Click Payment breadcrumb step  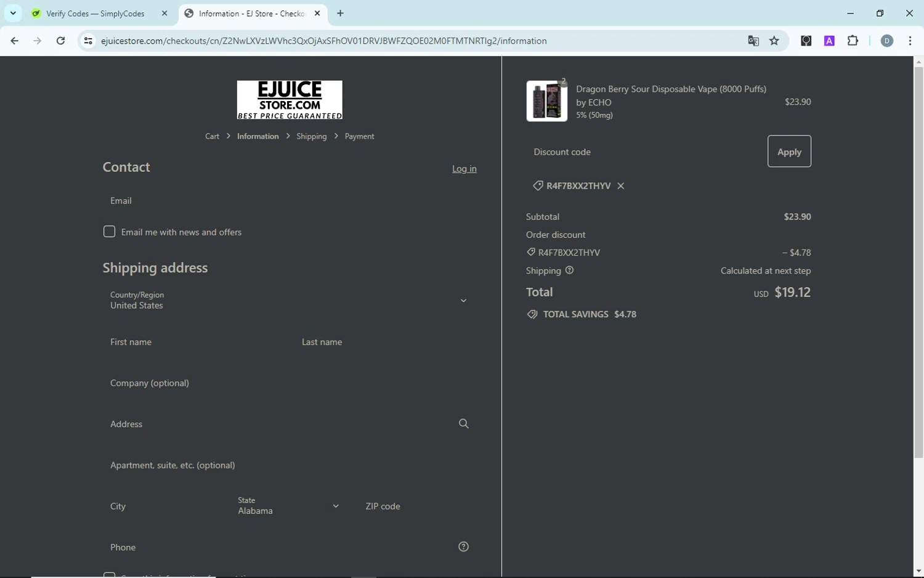click(359, 136)
